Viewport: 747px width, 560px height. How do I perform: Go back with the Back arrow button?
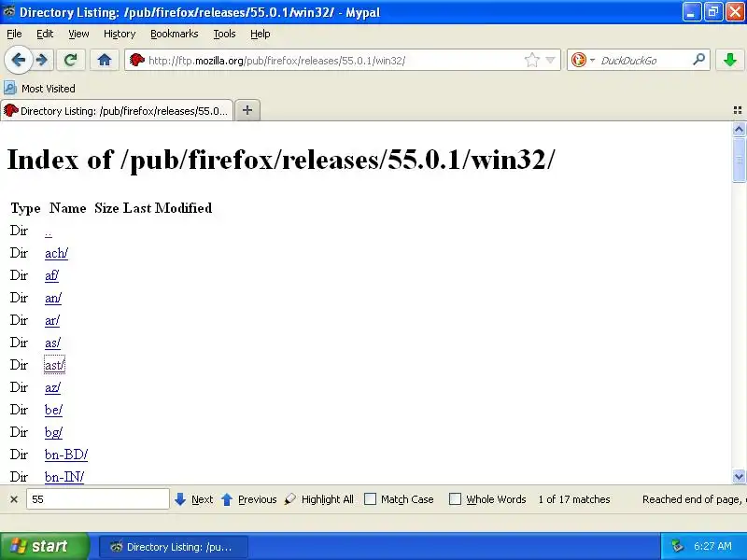point(18,60)
